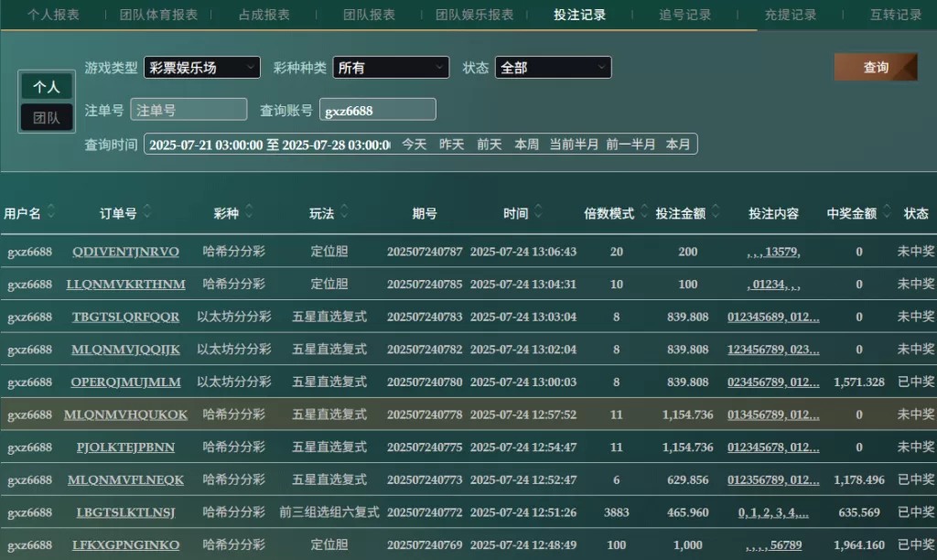
Task: Sort by 玩法 column arrows
Action: coord(344,211)
